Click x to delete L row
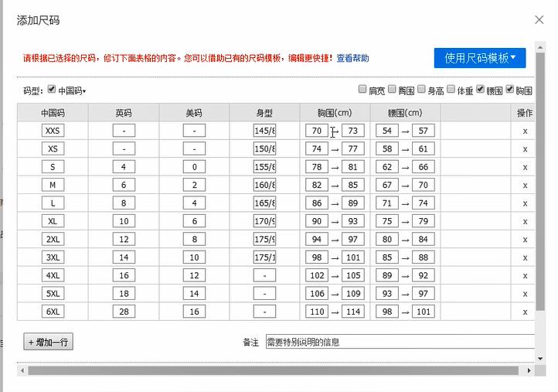The width and height of the screenshot is (558, 392). click(x=525, y=203)
